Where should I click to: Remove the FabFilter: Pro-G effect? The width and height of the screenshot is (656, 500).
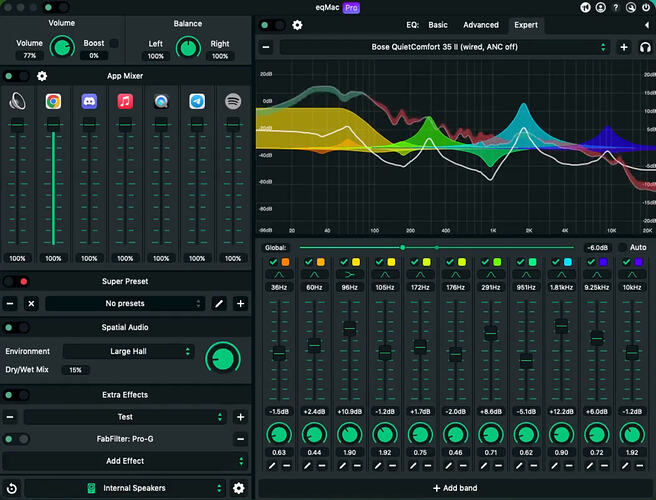pos(241,439)
